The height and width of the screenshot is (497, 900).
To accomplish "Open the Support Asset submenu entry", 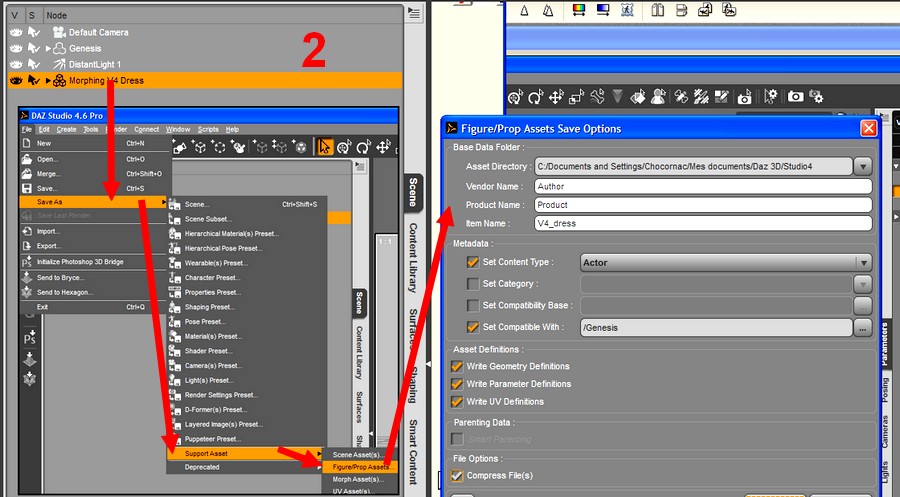I will 245,453.
